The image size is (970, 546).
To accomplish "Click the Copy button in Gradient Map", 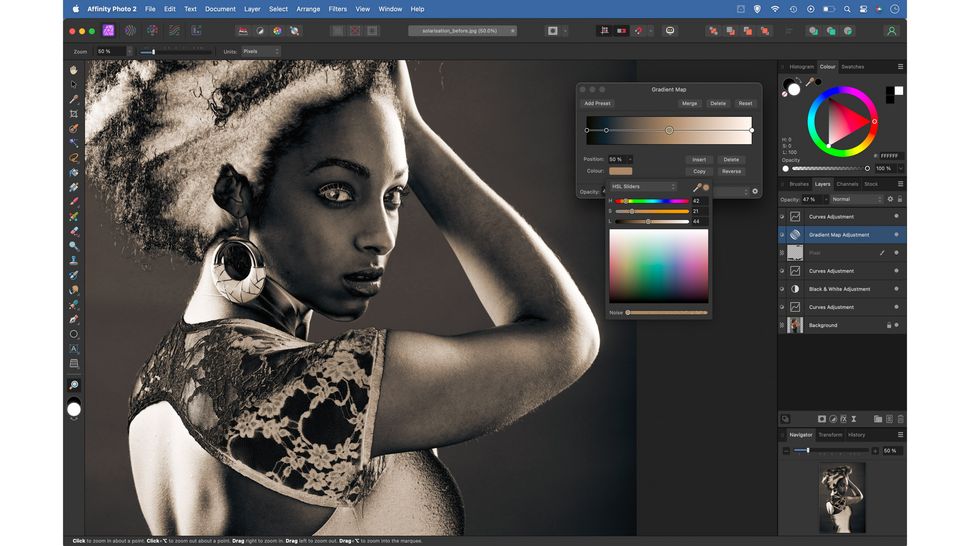I will [699, 171].
